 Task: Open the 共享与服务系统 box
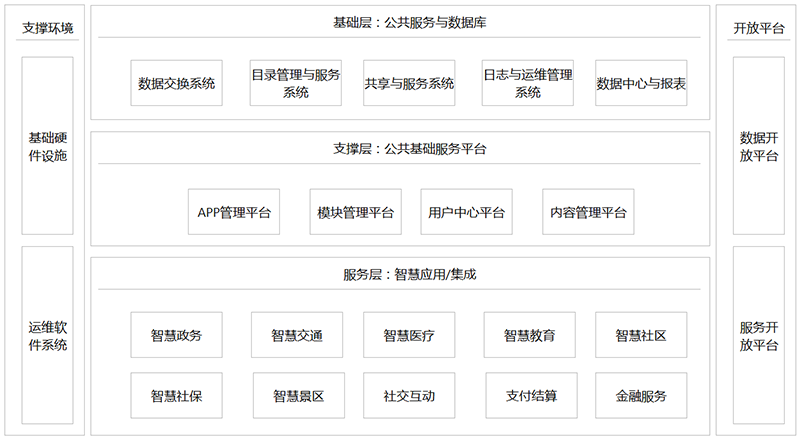point(409,84)
